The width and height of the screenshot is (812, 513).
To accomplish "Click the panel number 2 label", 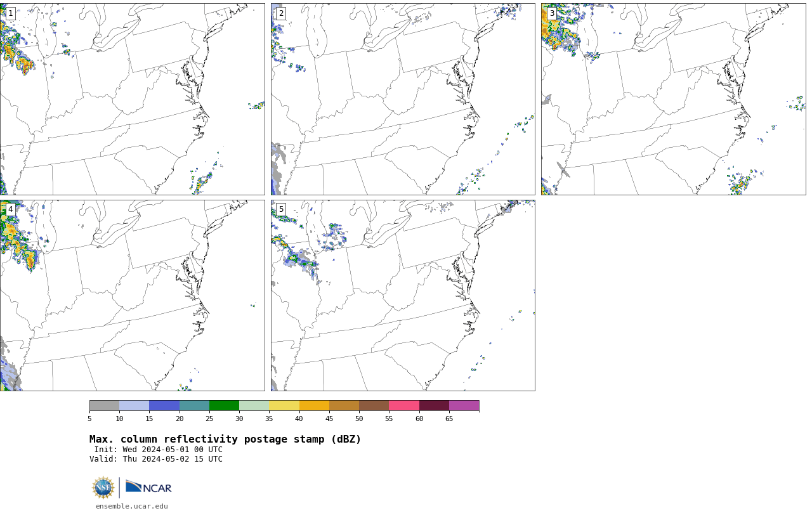I will (281, 13).
